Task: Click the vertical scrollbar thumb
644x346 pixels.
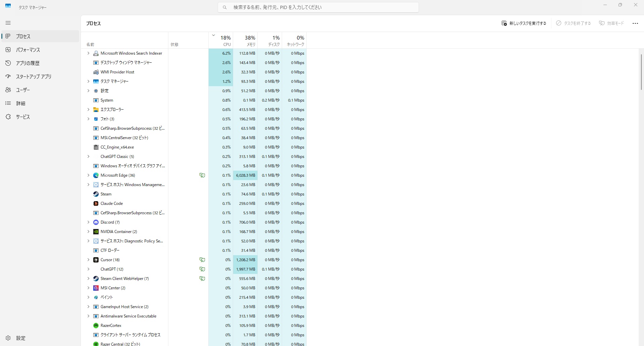Action: click(641, 72)
